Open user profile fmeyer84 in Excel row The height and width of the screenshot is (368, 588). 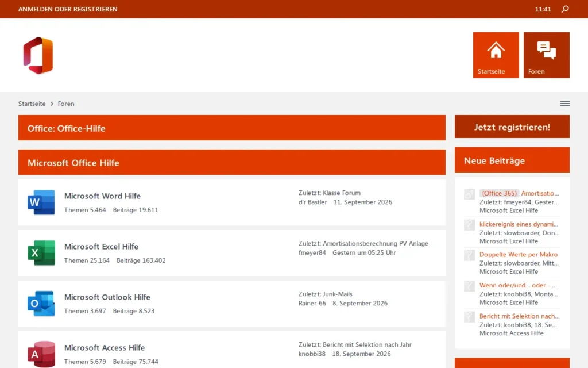pyautogui.click(x=312, y=253)
